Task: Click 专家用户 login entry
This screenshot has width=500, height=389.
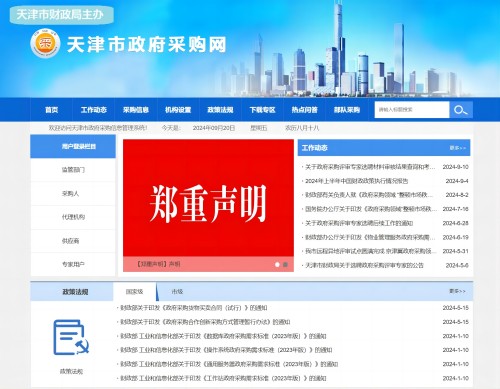Action: (73, 264)
